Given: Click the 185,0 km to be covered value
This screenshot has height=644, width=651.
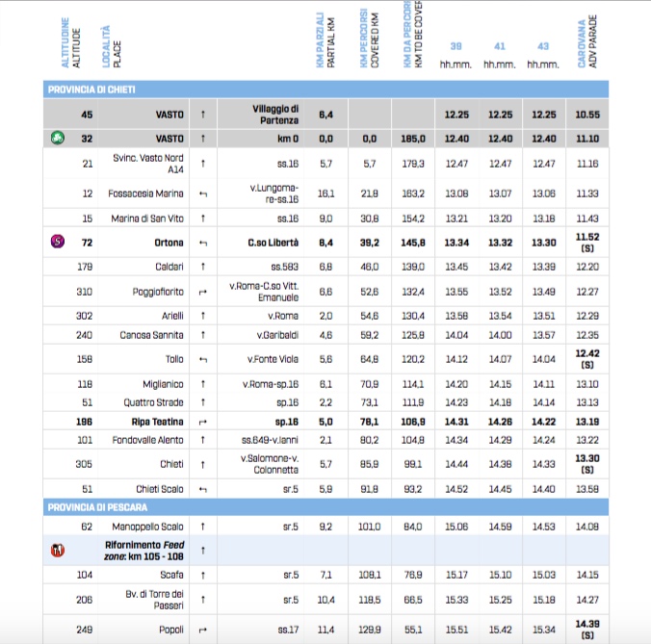Looking at the screenshot, I should [413, 139].
